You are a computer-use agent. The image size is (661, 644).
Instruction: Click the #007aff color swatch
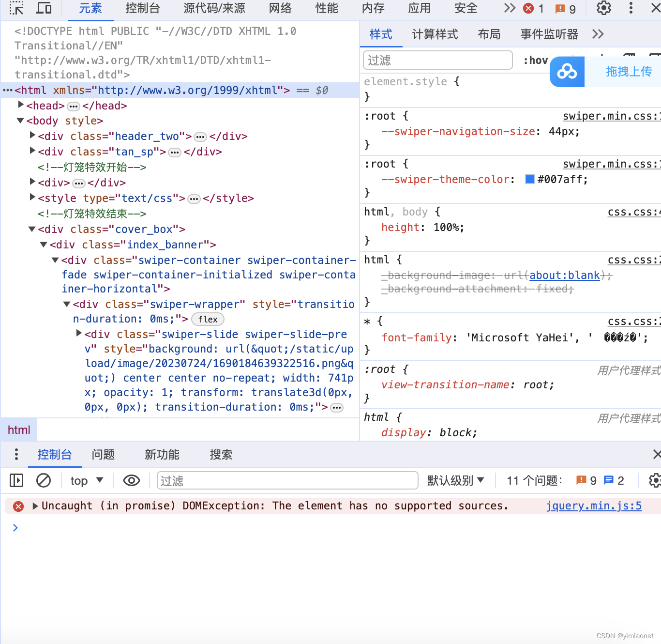pos(529,179)
